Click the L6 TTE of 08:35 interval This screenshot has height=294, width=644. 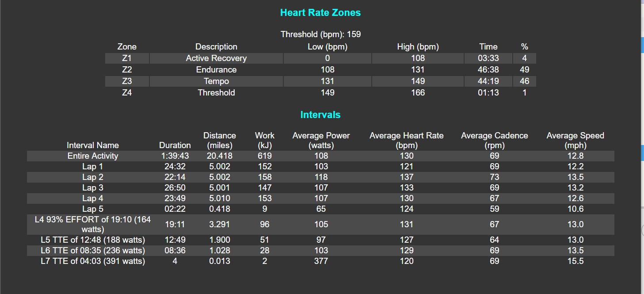(93, 251)
